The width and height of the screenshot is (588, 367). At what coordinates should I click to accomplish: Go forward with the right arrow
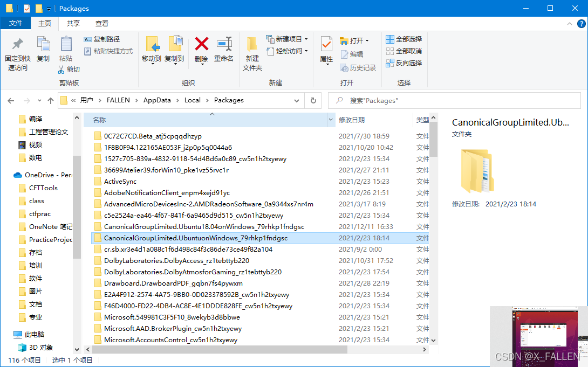(26, 100)
